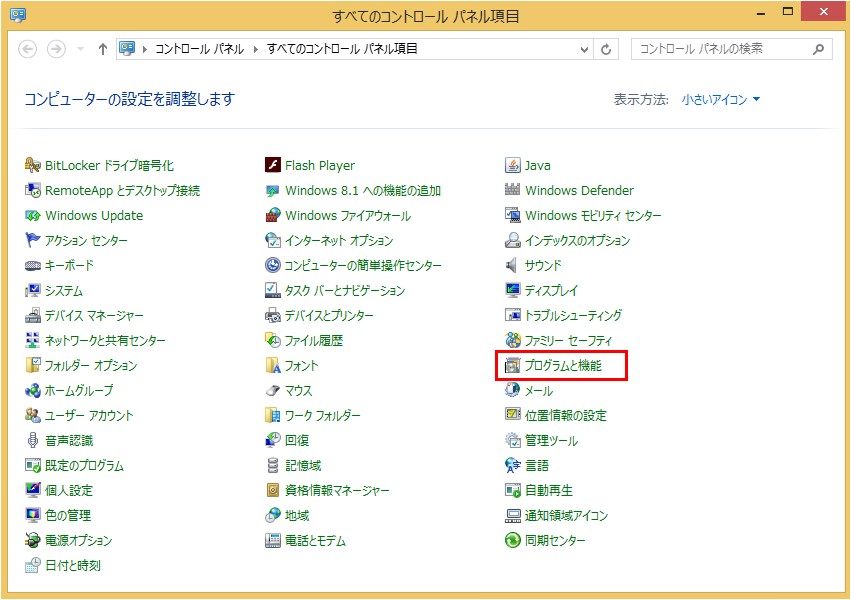Open コンピューターの簡単操作センター
Image resolution: width=851 pixels, height=600 pixels.
point(353,265)
